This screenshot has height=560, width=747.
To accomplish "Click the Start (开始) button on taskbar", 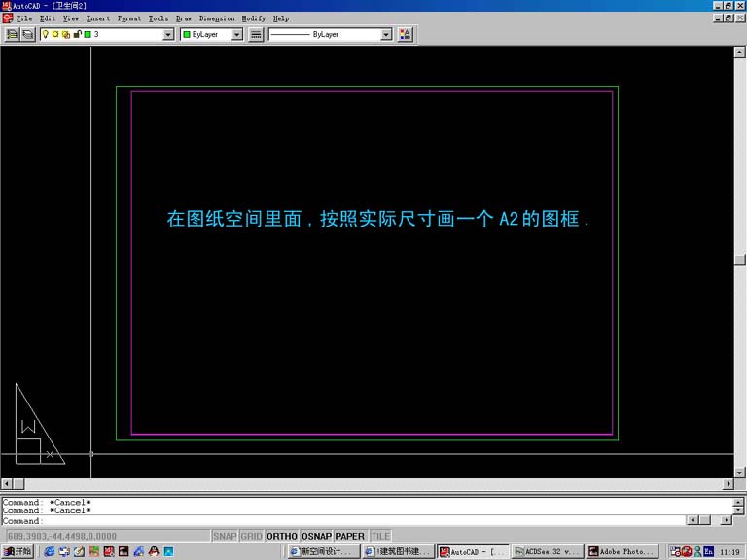I will (18, 551).
